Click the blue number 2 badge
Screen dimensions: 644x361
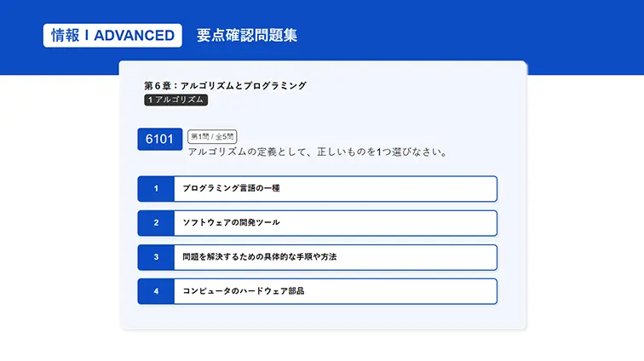pos(156,223)
